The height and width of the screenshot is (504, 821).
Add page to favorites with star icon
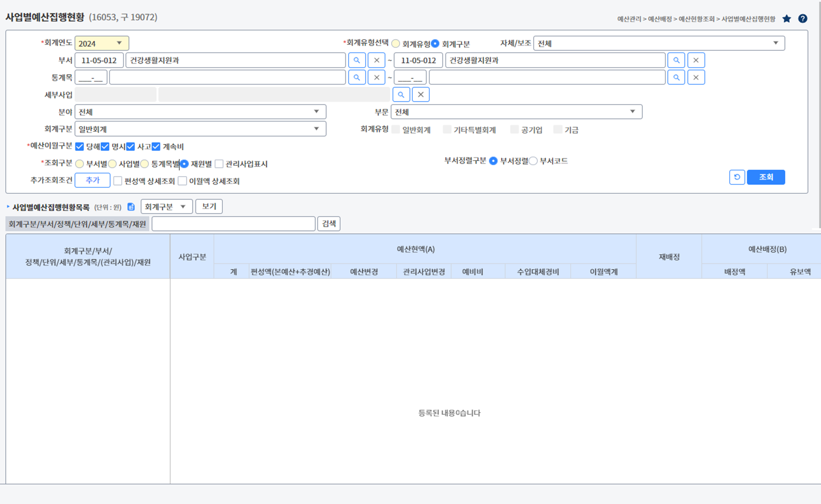[x=787, y=18]
